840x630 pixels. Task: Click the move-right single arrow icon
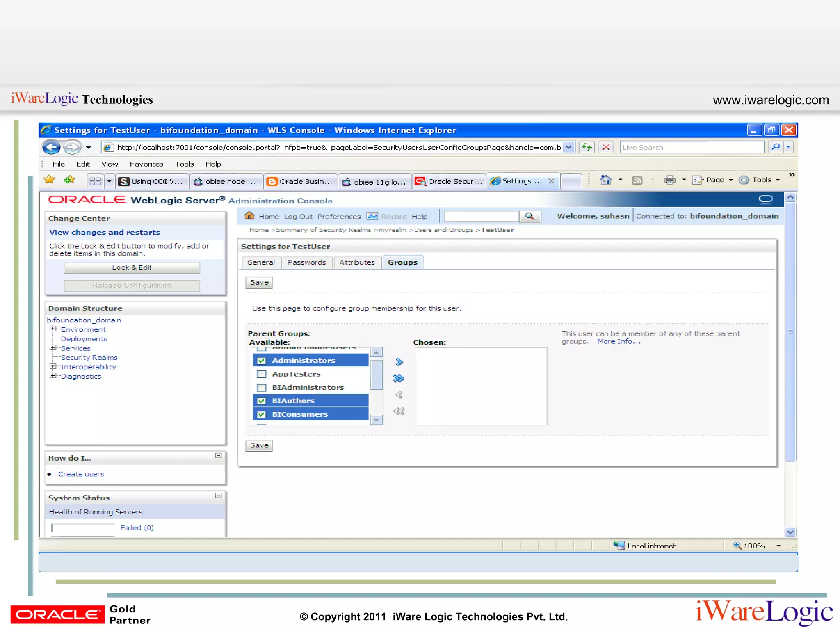399,362
